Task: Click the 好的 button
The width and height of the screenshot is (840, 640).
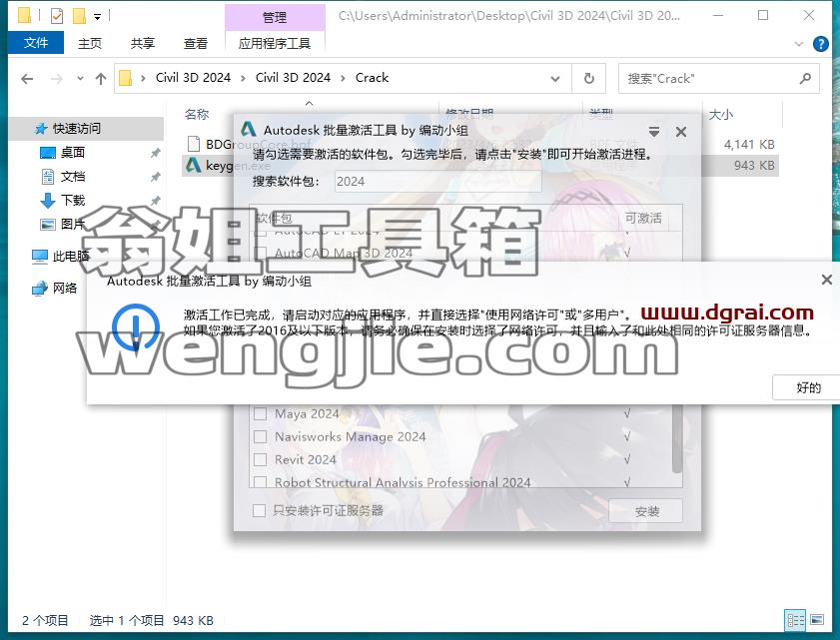Action: click(x=808, y=387)
